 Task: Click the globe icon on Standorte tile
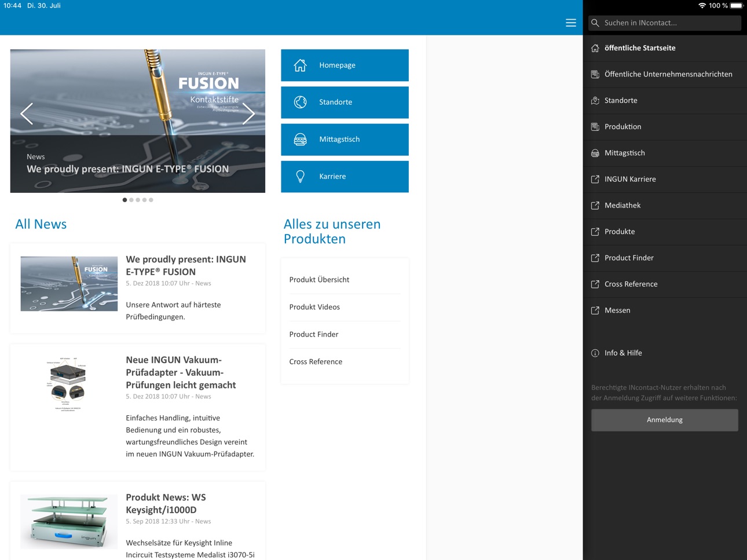click(300, 102)
